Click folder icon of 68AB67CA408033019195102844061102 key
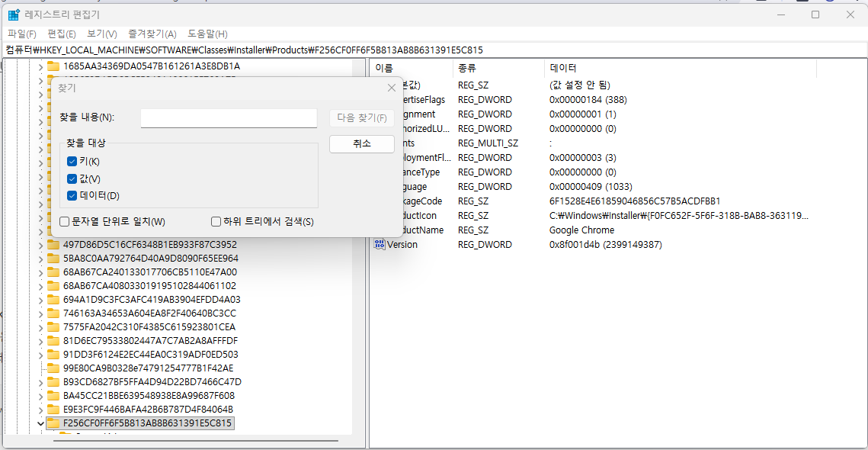 [53, 286]
